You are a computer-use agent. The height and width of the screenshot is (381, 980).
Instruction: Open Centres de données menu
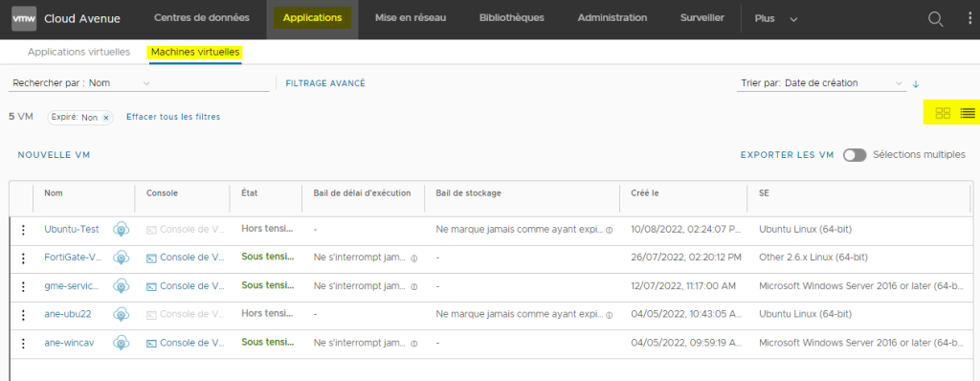click(202, 17)
